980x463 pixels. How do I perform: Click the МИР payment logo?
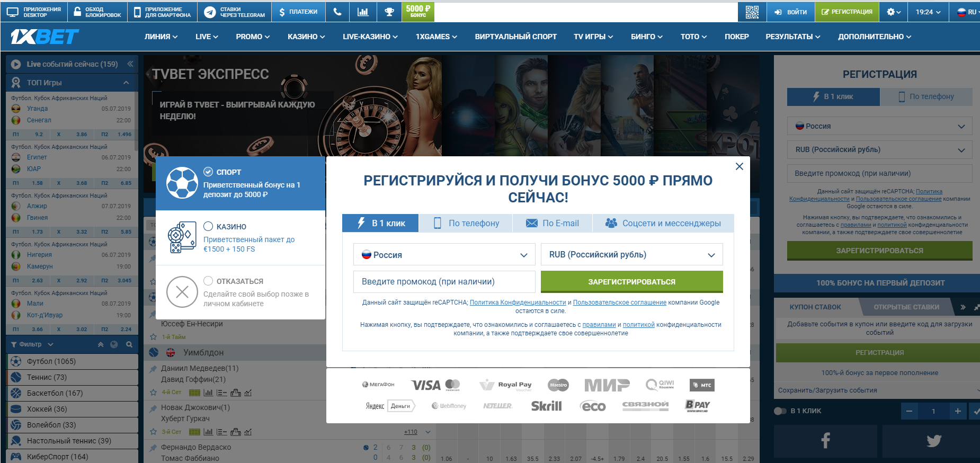tap(607, 385)
